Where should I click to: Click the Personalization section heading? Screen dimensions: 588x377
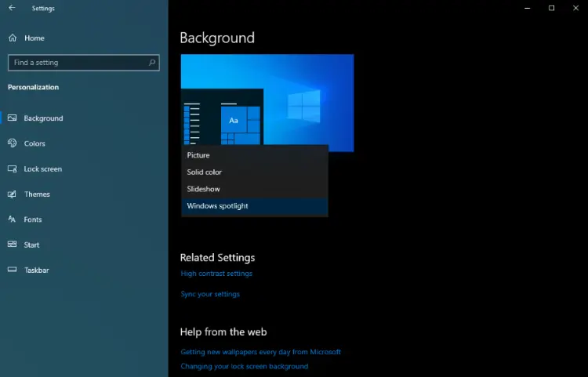[x=34, y=87]
